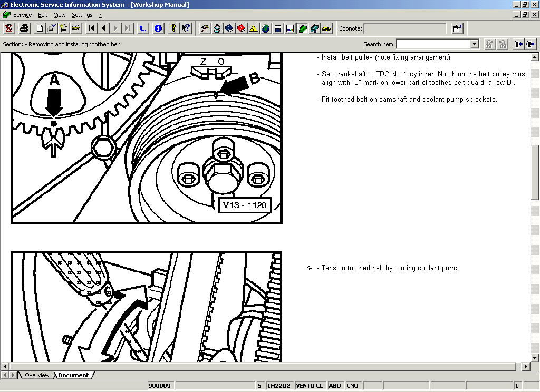The width and height of the screenshot is (540, 392).
Task: Click the colored list sheet icon
Action: [x=290, y=28]
